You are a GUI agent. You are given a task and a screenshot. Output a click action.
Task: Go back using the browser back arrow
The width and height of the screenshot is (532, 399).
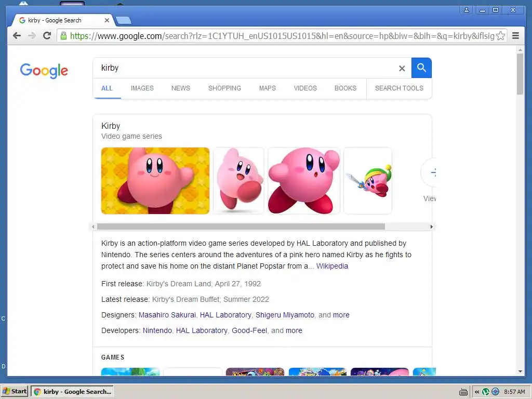(17, 36)
